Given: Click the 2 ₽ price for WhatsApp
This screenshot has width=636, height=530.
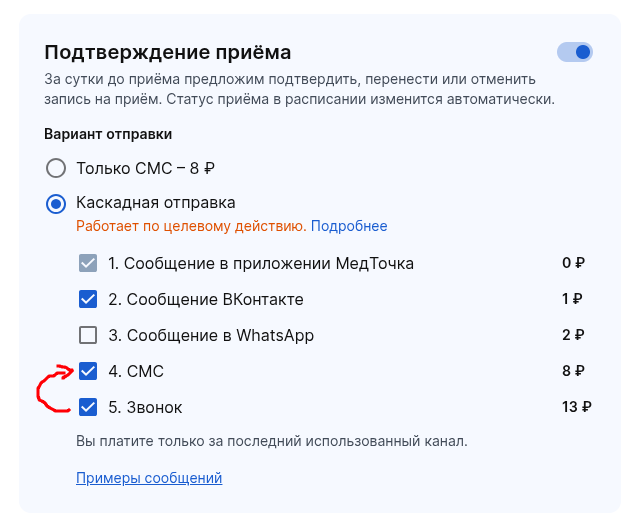Looking at the screenshot, I should [573, 335].
